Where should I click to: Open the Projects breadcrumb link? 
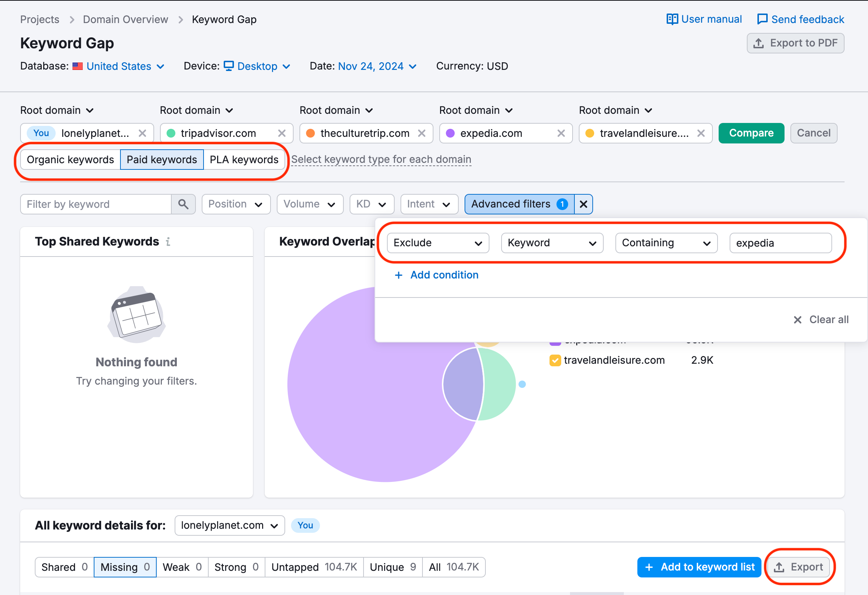coord(40,20)
